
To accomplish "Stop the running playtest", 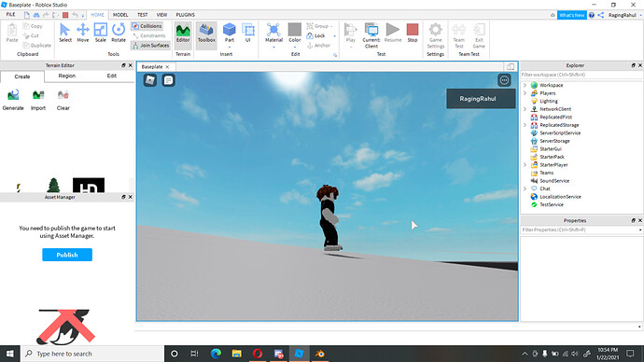I will [413, 33].
